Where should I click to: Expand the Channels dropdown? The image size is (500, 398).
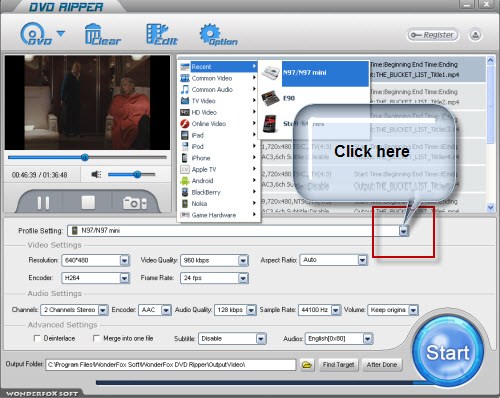coord(103,310)
